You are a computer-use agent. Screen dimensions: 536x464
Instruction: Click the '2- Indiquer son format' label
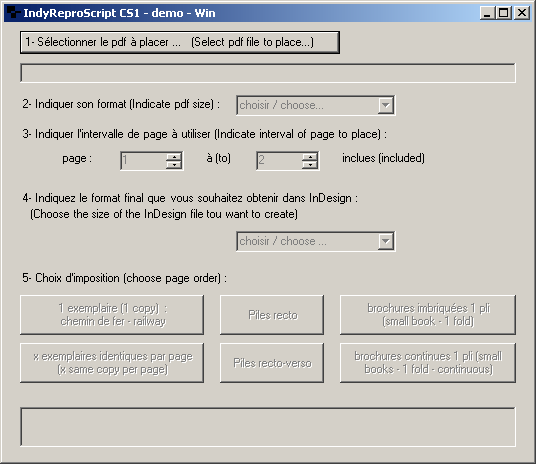coord(121,104)
